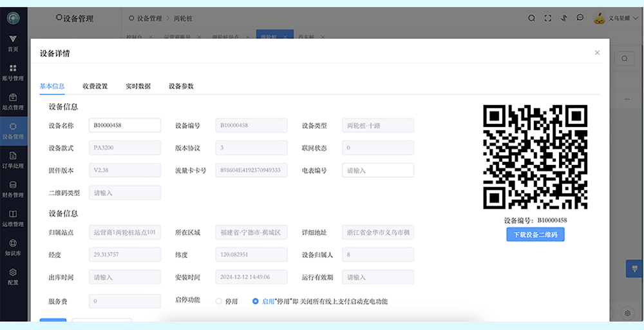Click the 安装时间 field 2024-12-12 14:49:06
644x330 pixels.
(251, 277)
